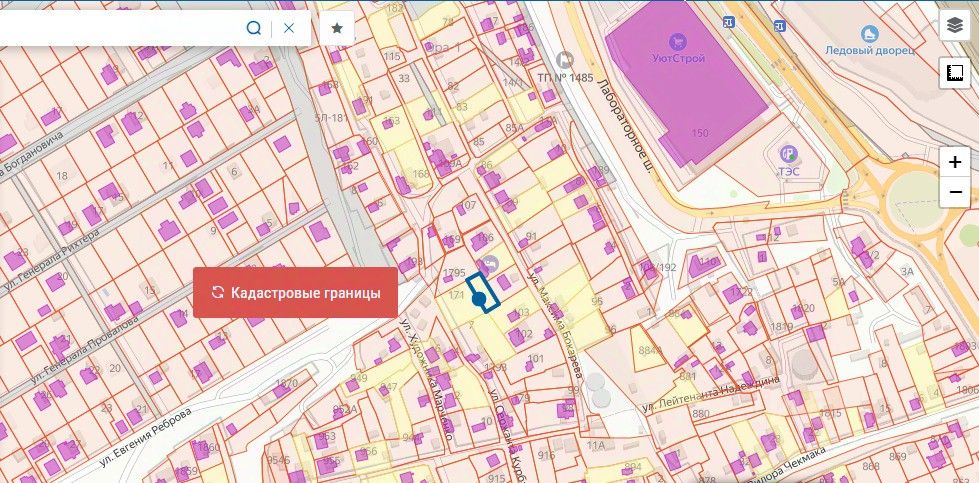Click the ул. Евгения Реброва street label
This screenshot has width=979, height=483.
(145, 439)
